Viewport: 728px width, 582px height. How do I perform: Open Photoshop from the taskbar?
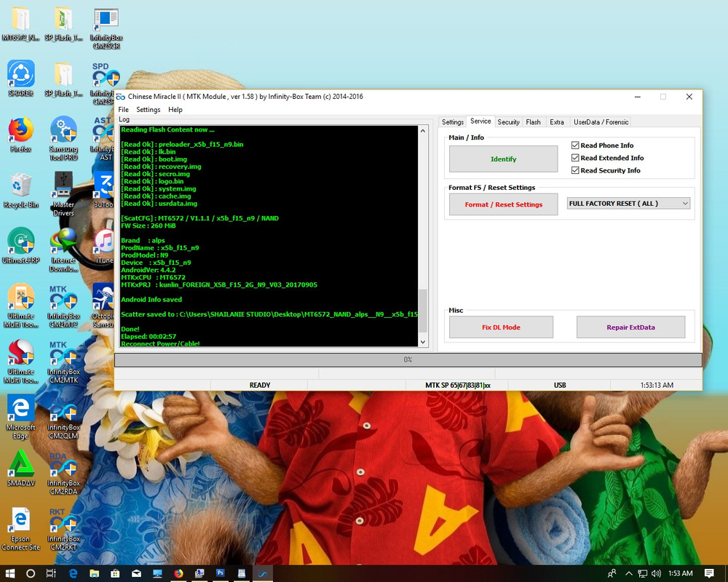tap(221, 573)
